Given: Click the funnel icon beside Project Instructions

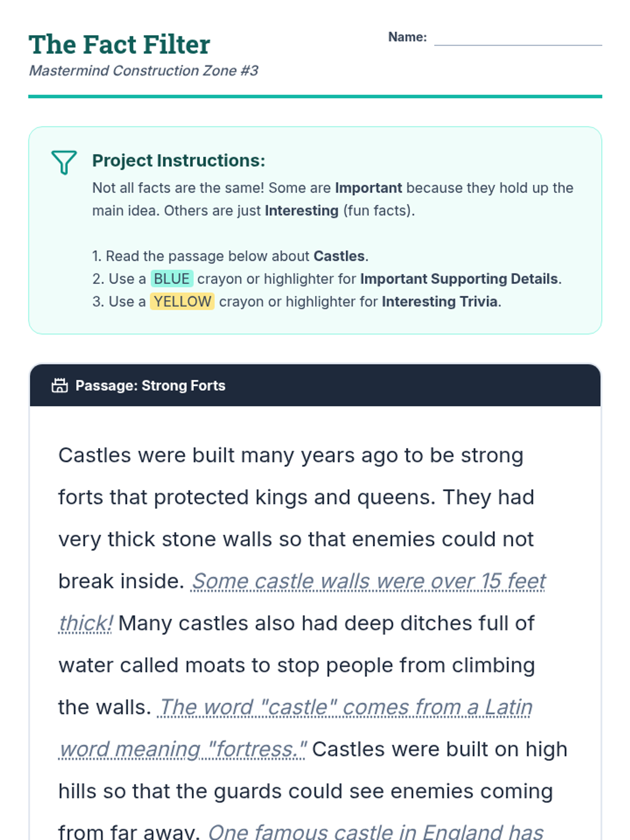Looking at the screenshot, I should pyautogui.click(x=64, y=162).
